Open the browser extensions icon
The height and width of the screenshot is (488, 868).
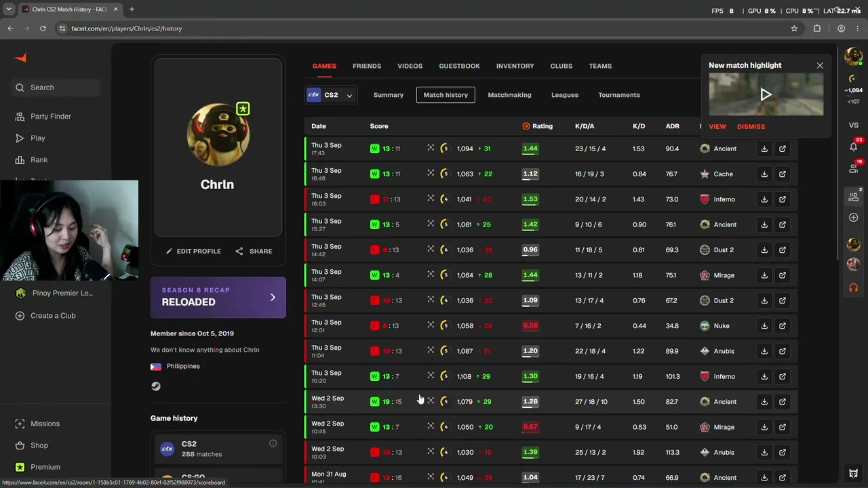(817, 28)
